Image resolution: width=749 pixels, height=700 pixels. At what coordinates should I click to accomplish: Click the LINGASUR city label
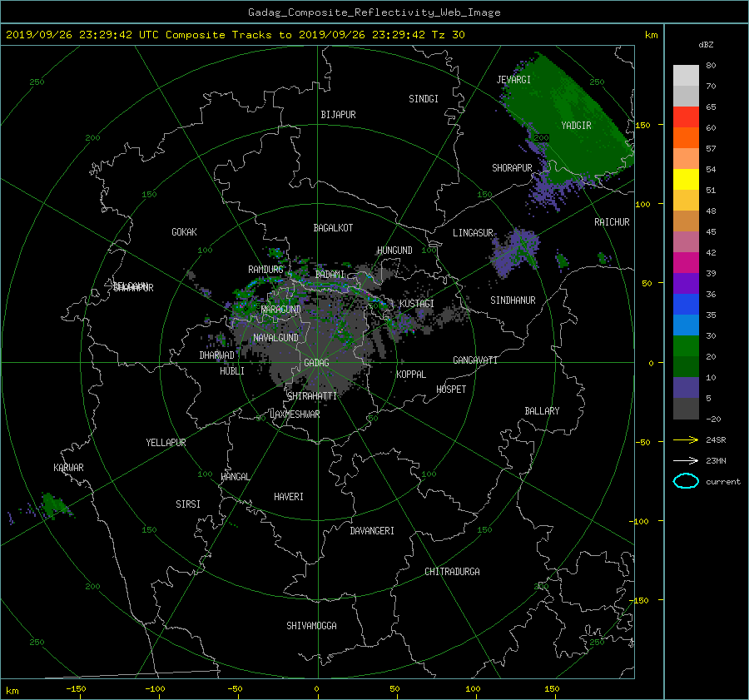coord(473,233)
